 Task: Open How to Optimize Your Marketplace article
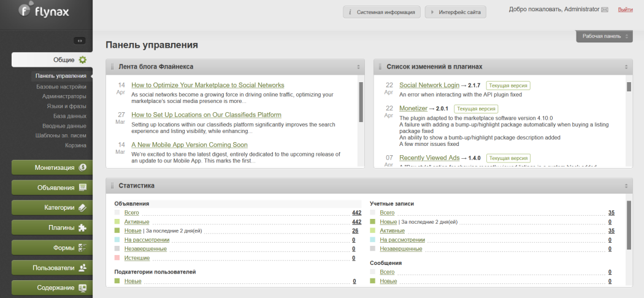pyautogui.click(x=208, y=85)
